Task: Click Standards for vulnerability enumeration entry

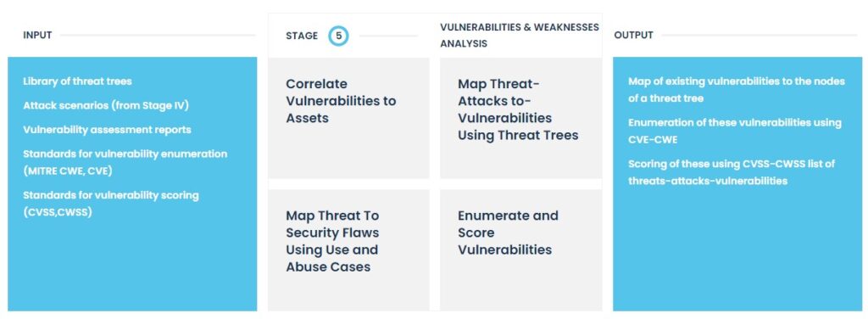Action: click(x=125, y=162)
